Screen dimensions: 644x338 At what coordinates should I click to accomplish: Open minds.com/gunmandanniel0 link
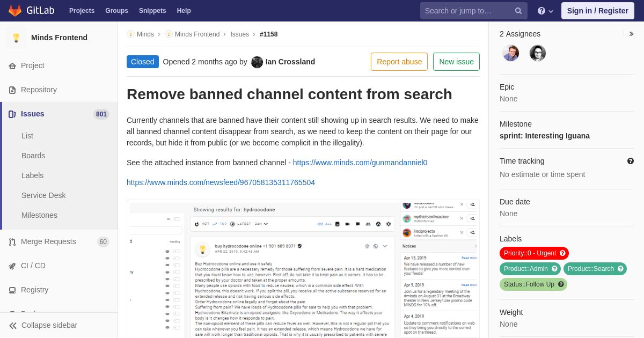point(360,163)
